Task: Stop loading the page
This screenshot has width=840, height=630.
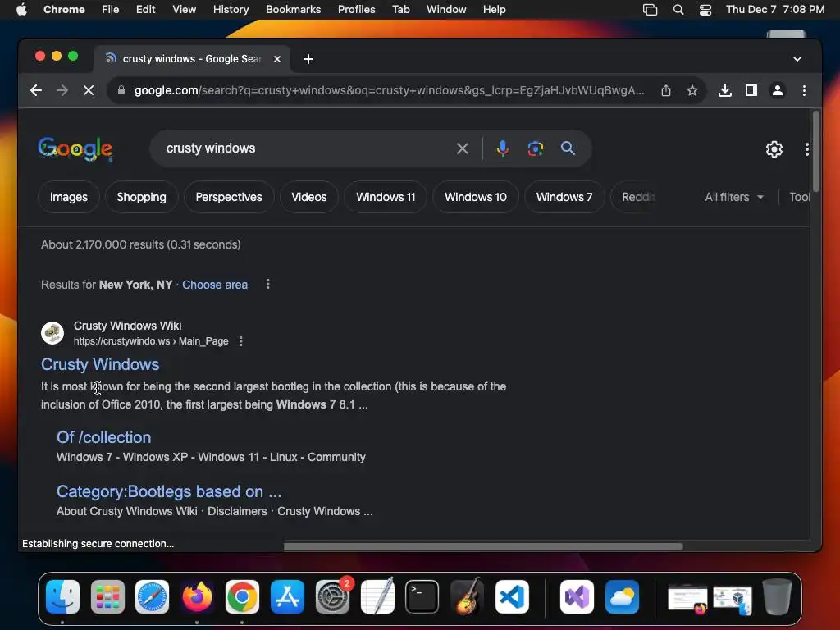Action: (89, 90)
